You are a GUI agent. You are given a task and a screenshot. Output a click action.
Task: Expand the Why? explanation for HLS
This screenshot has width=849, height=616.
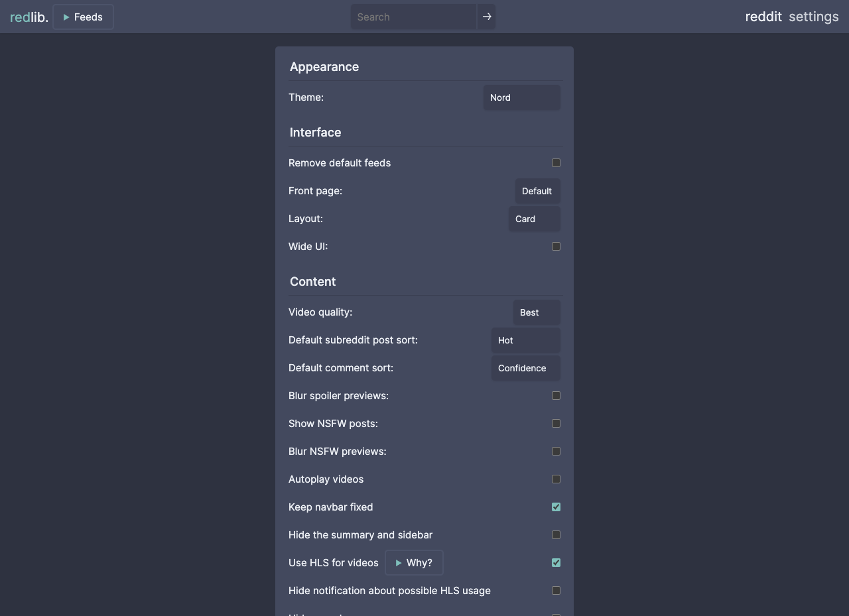[x=414, y=563]
